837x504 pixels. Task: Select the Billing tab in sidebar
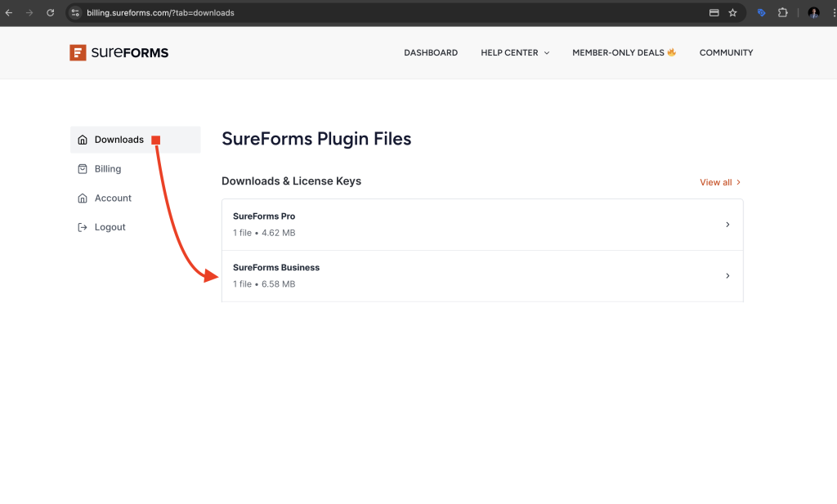click(x=108, y=169)
